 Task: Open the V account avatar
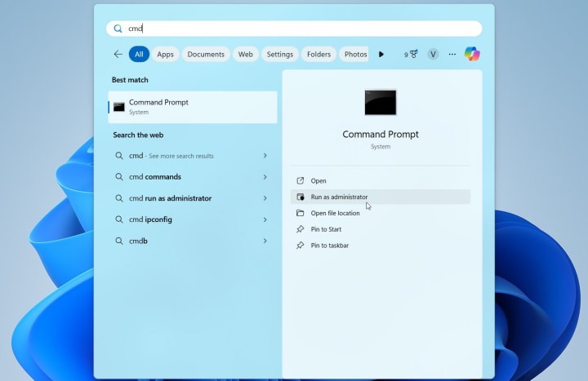pyautogui.click(x=433, y=55)
